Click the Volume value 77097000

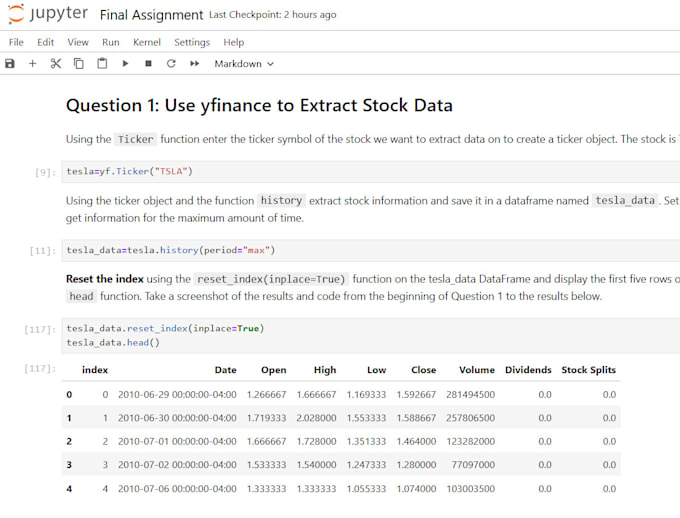473,465
